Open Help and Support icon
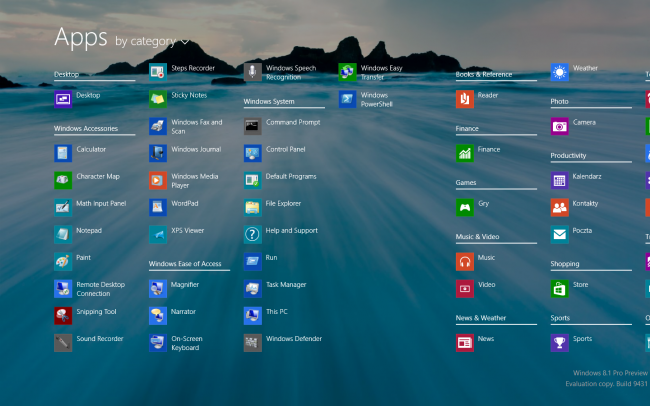 252,235
